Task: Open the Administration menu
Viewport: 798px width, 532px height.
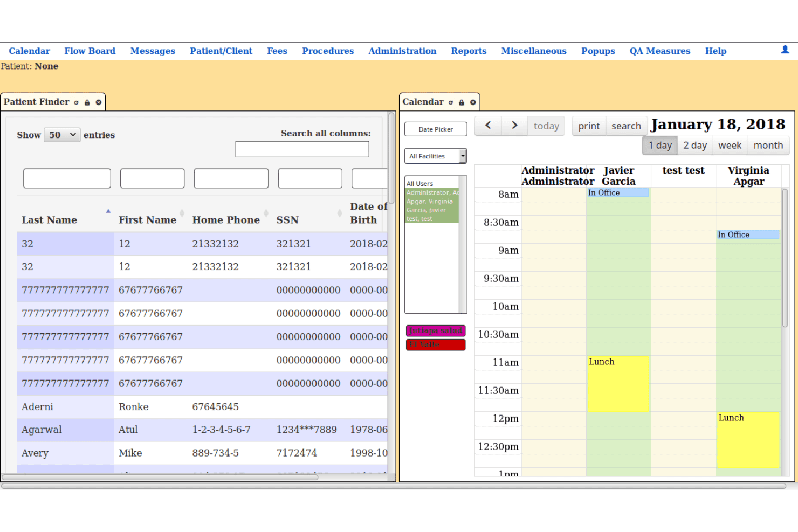Action: tap(402, 51)
